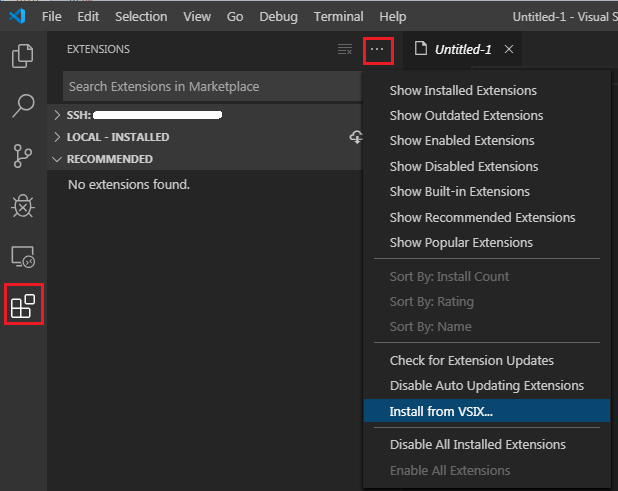This screenshot has height=491, width=618.
Task: Open the Explorer view icon
Action: pos(22,56)
